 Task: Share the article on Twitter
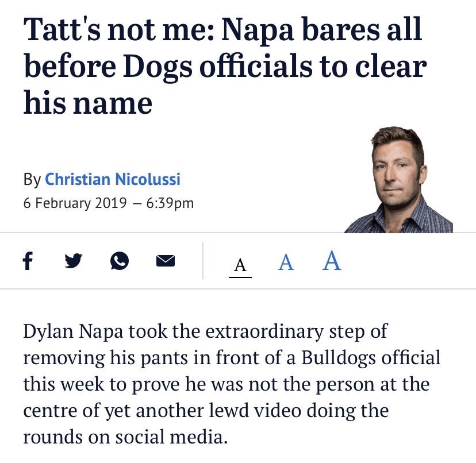point(72,261)
